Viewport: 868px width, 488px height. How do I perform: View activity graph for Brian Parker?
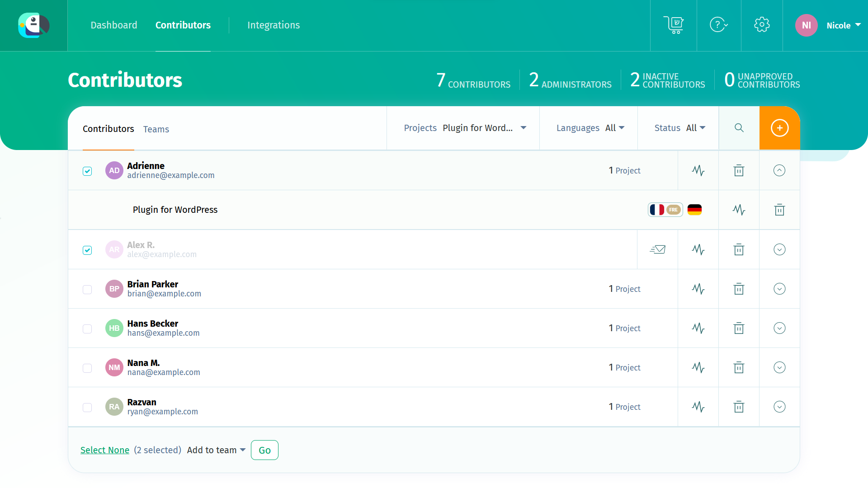tap(698, 289)
